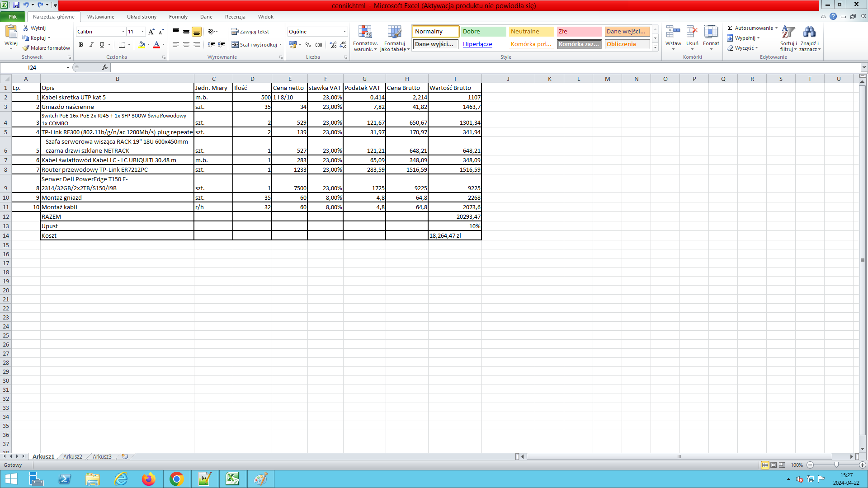
Task: Apply fill color with the paint bucket
Action: click(142, 45)
